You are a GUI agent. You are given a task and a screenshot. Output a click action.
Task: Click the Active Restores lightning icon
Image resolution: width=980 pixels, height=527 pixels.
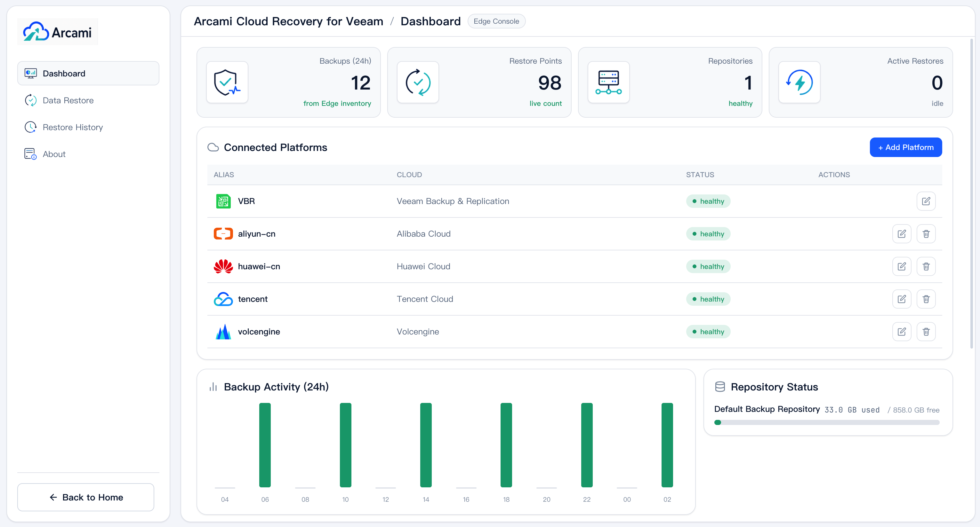[x=799, y=82]
